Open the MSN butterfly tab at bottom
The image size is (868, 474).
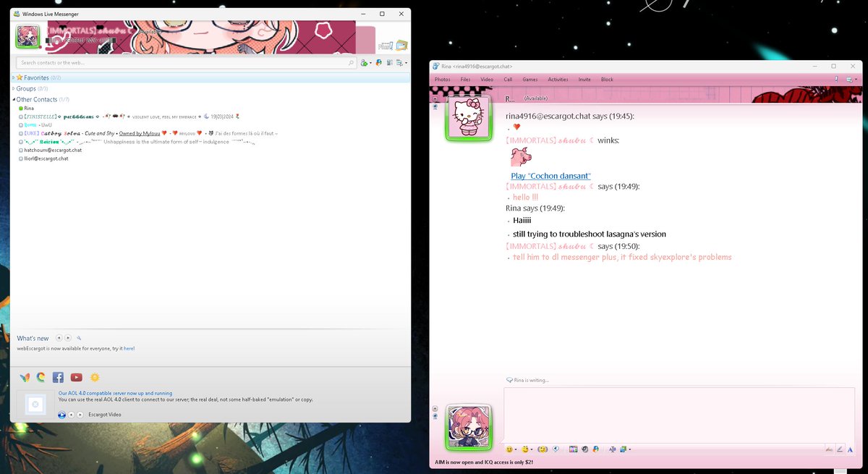coord(25,377)
